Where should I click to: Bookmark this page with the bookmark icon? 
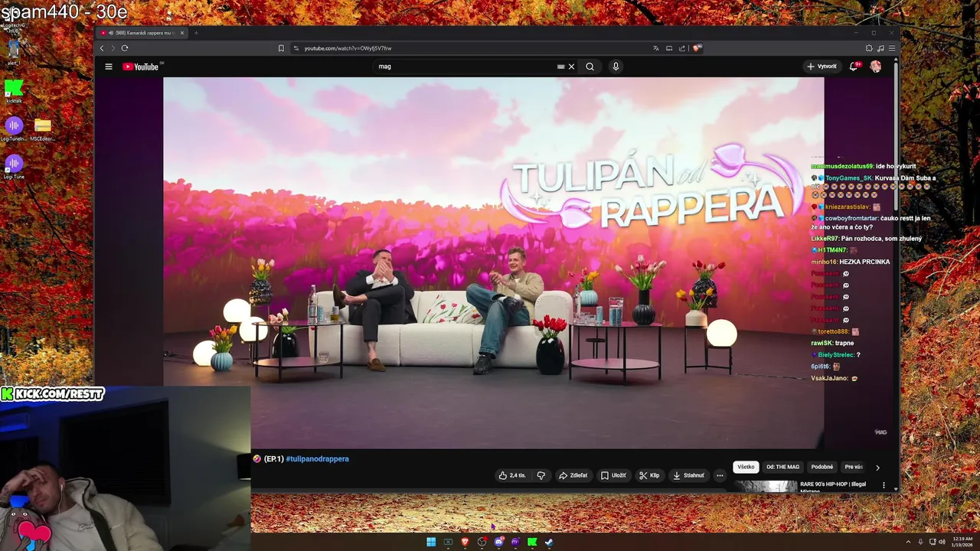coord(281,48)
